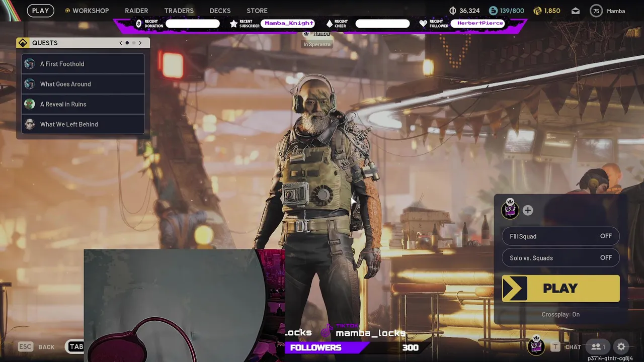Open the WORKSHOP tab
The height and width of the screenshot is (362, 644).
coord(91,11)
